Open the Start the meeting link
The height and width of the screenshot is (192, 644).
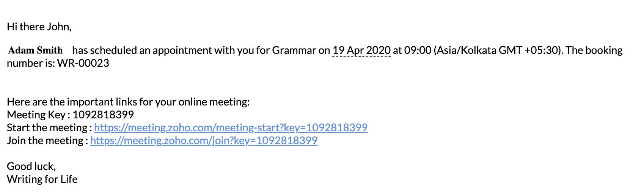coord(231,127)
